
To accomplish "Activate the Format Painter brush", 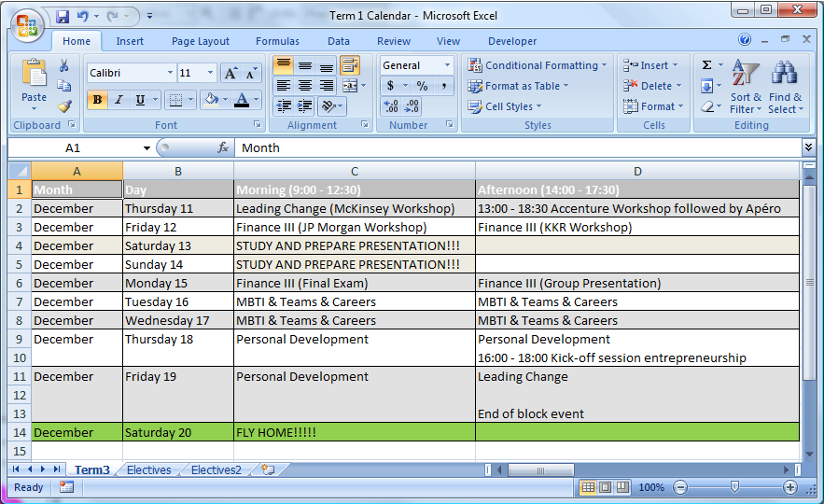I will coord(64,106).
